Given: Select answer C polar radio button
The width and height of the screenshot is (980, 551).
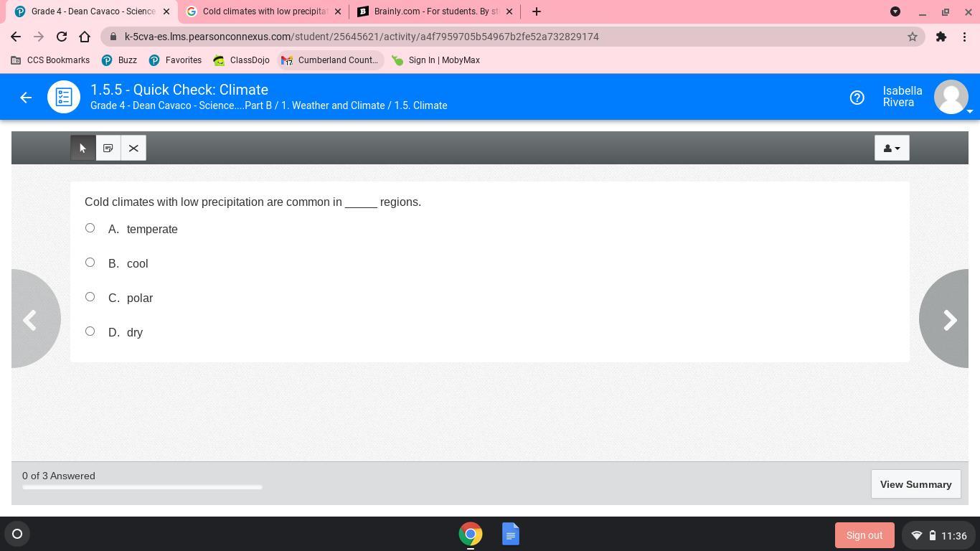Looking at the screenshot, I should (90, 297).
